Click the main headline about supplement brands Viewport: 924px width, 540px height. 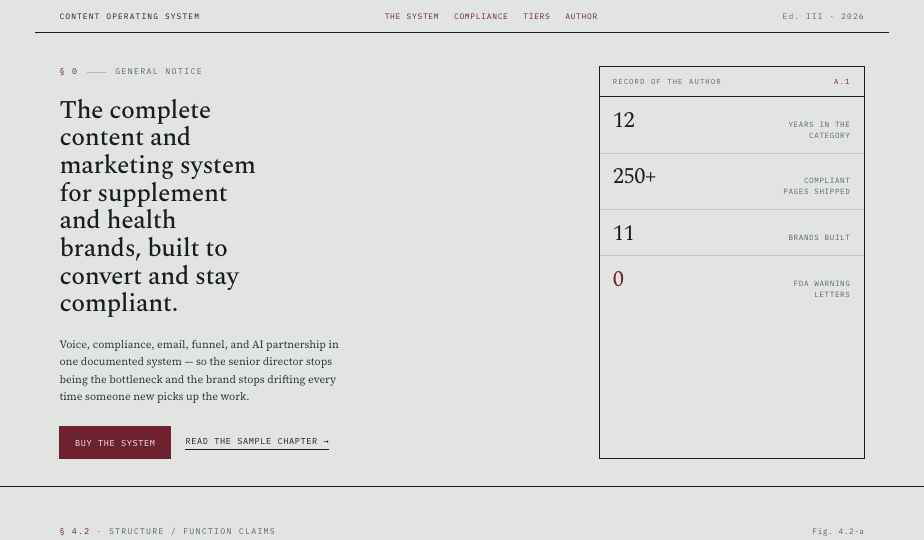(158, 206)
